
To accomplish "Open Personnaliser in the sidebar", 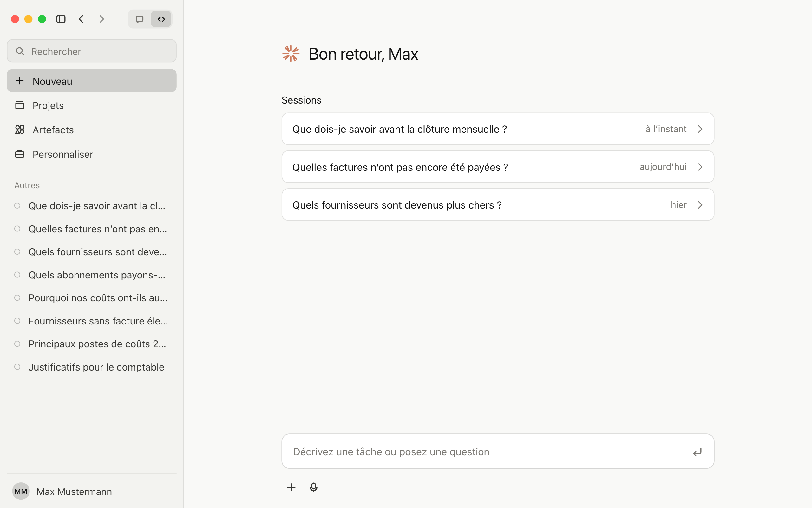I will [92, 154].
